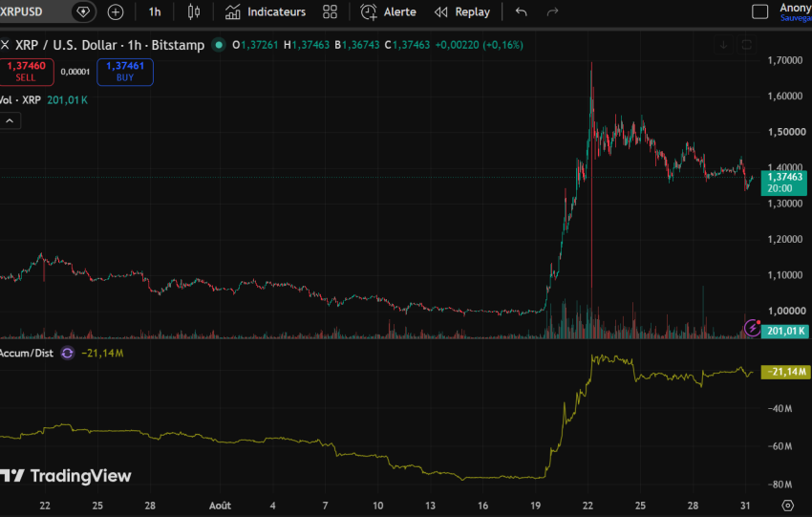Screen dimensions: 812x517
Task: Create an Alerte
Action: point(389,11)
